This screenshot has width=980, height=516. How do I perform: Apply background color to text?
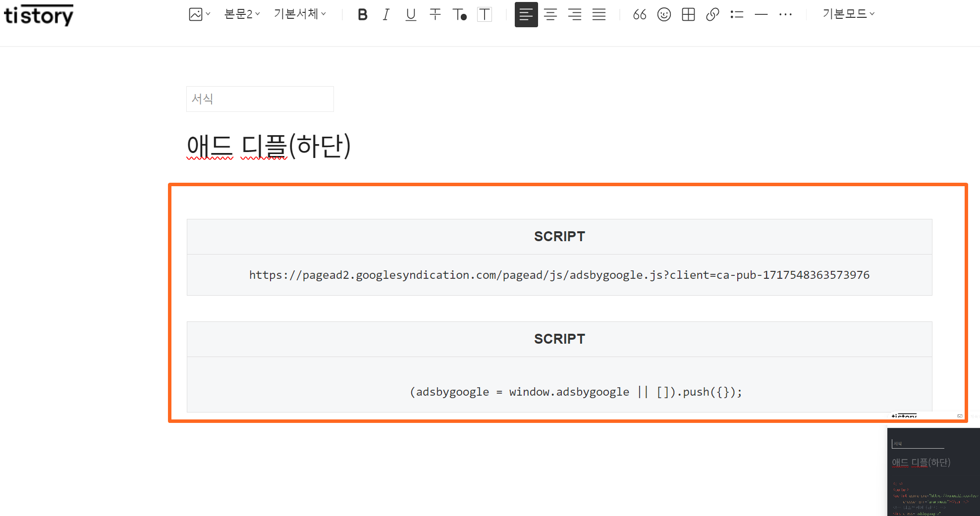[x=485, y=14]
